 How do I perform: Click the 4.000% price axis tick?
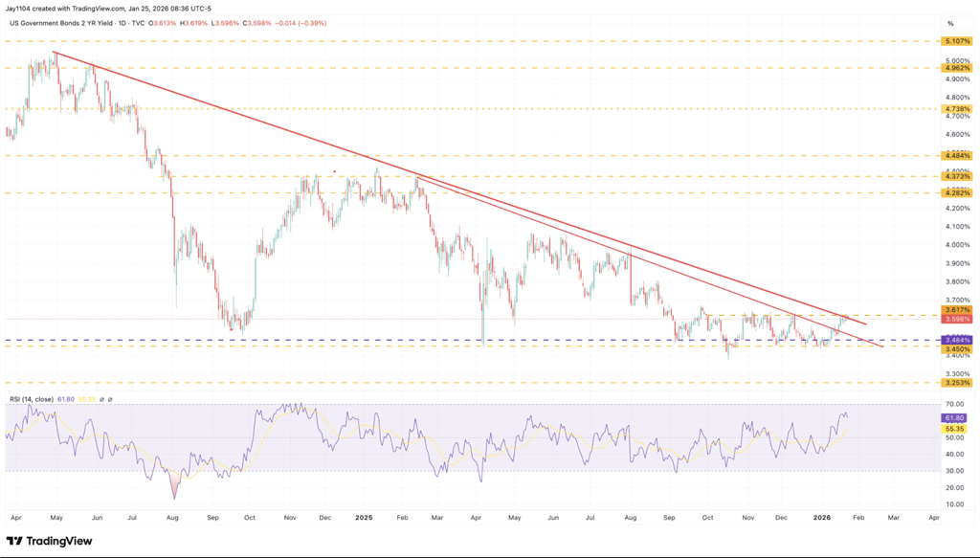(958, 245)
